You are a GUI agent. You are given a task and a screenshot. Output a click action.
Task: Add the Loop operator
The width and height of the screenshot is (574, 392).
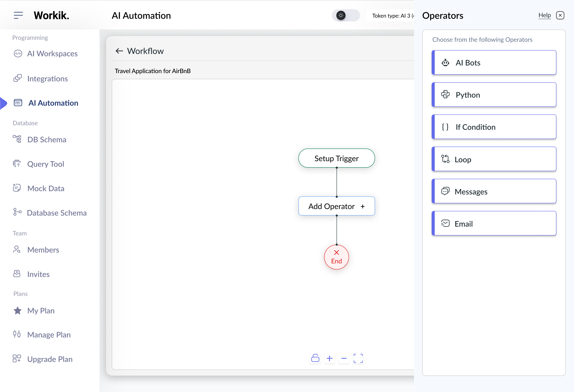494,159
